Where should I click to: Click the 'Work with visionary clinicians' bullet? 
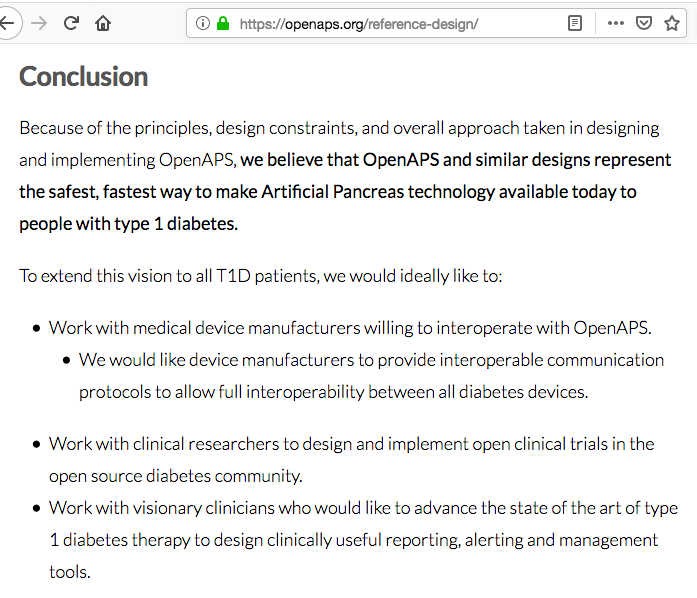coord(364,540)
